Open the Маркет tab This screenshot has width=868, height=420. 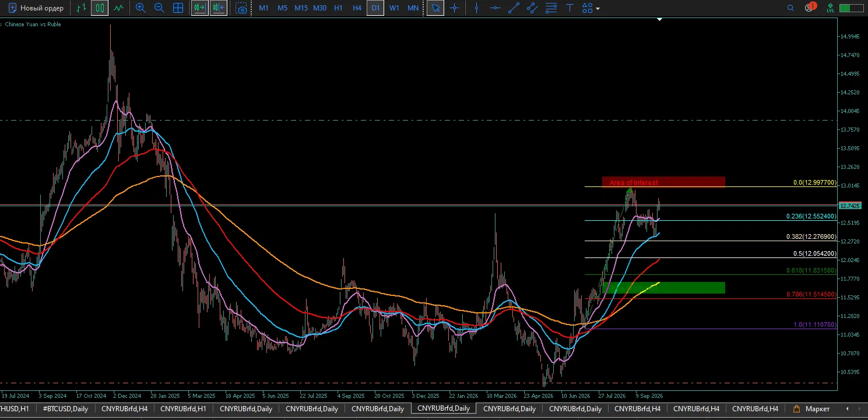[x=811, y=408]
